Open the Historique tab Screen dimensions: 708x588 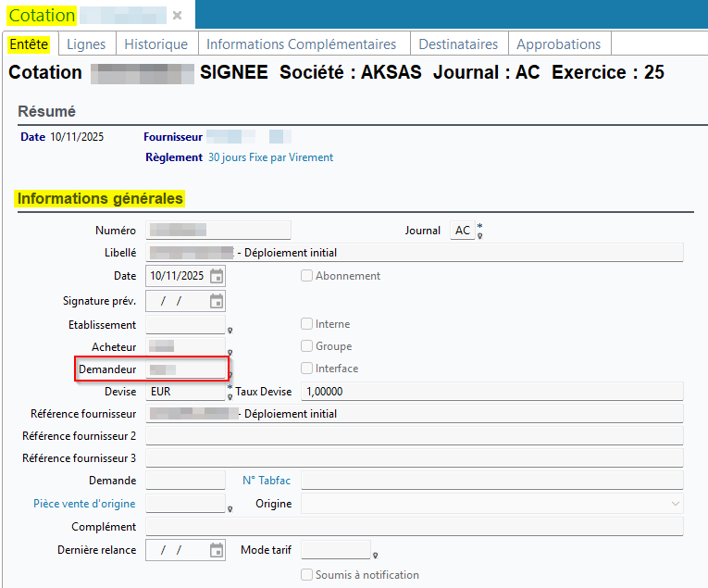click(x=155, y=44)
